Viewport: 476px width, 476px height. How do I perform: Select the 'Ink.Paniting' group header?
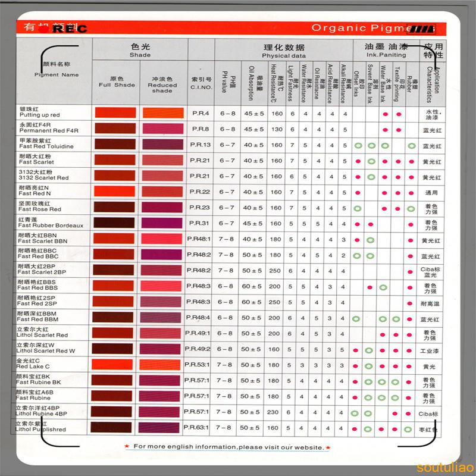[386, 55]
